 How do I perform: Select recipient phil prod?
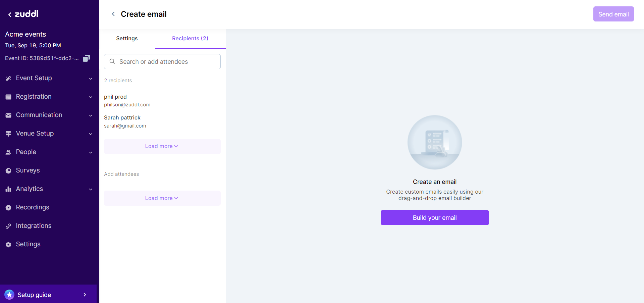(x=115, y=97)
